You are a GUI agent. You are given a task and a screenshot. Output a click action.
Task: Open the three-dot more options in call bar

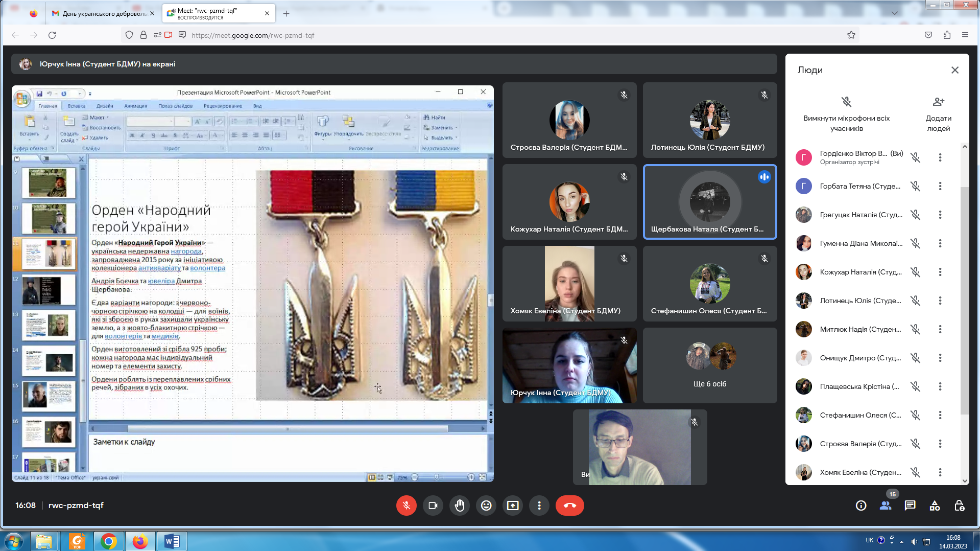(539, 506)
